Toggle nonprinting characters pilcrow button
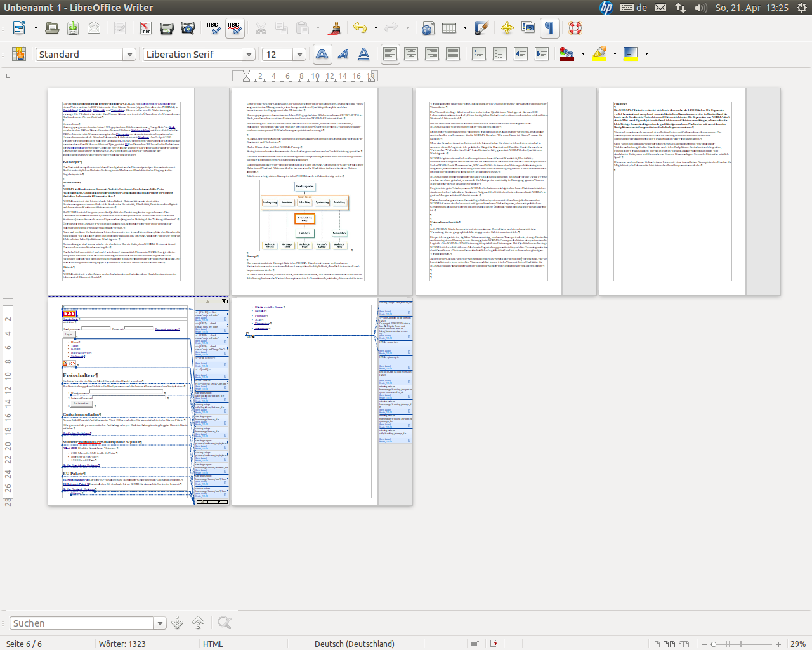The width and height of the screenshot is (812, 650). [549, 28]
